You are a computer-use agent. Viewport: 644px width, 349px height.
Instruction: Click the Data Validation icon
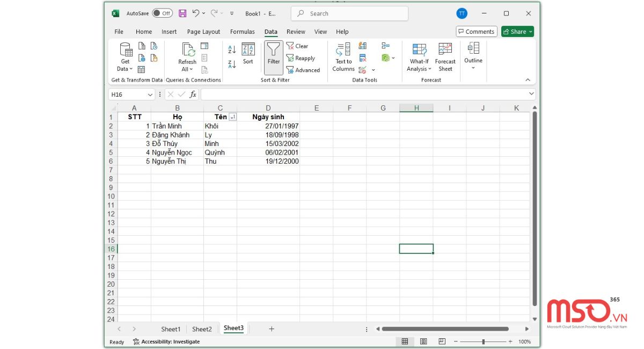coord(362,70)
